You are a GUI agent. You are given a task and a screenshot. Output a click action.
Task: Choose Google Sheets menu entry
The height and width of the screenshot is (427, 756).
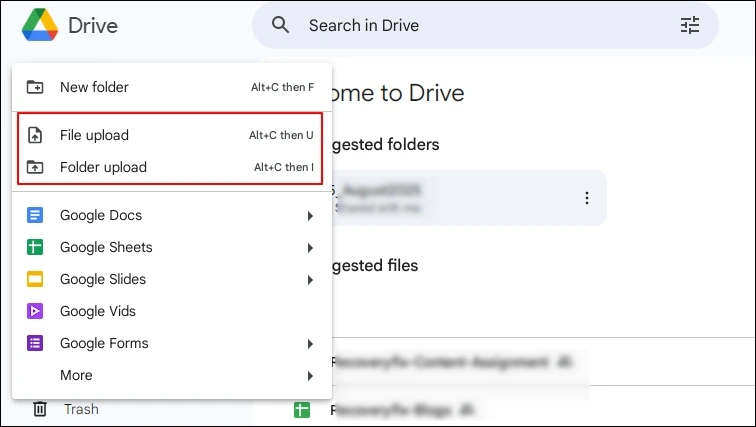[172, 247]
